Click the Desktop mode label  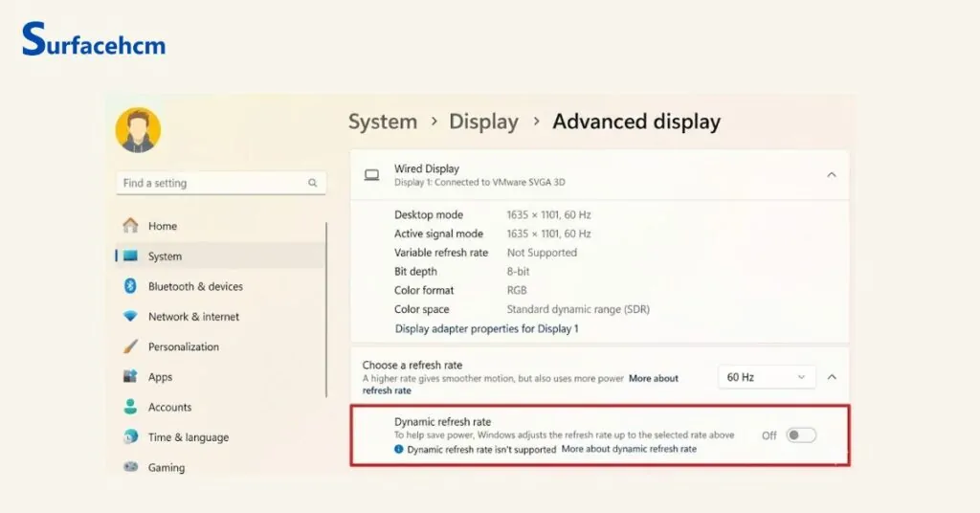tap(429, 215)
